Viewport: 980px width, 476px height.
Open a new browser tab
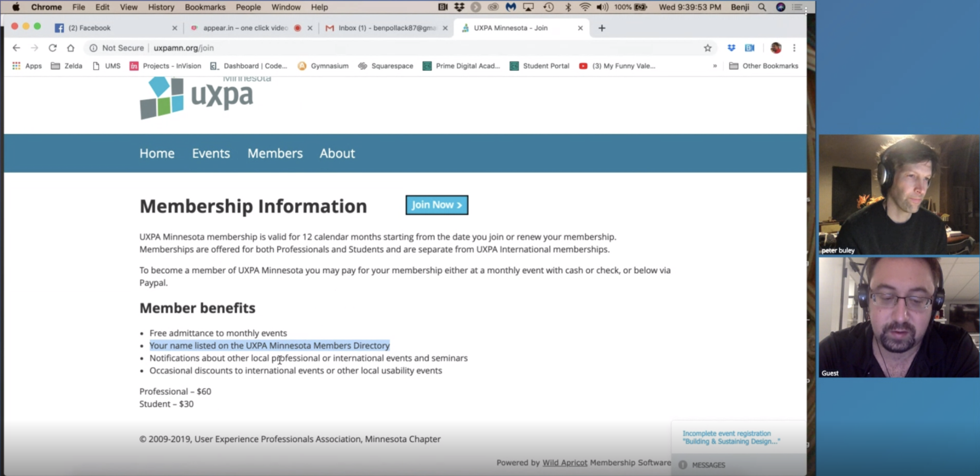point(602,28)
